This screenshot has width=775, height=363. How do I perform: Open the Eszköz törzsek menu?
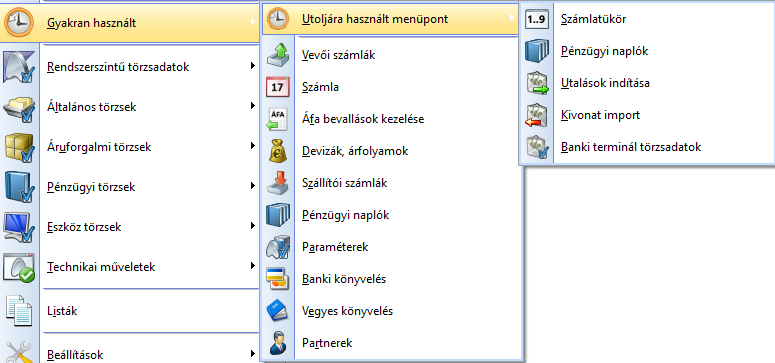[130, 227]
